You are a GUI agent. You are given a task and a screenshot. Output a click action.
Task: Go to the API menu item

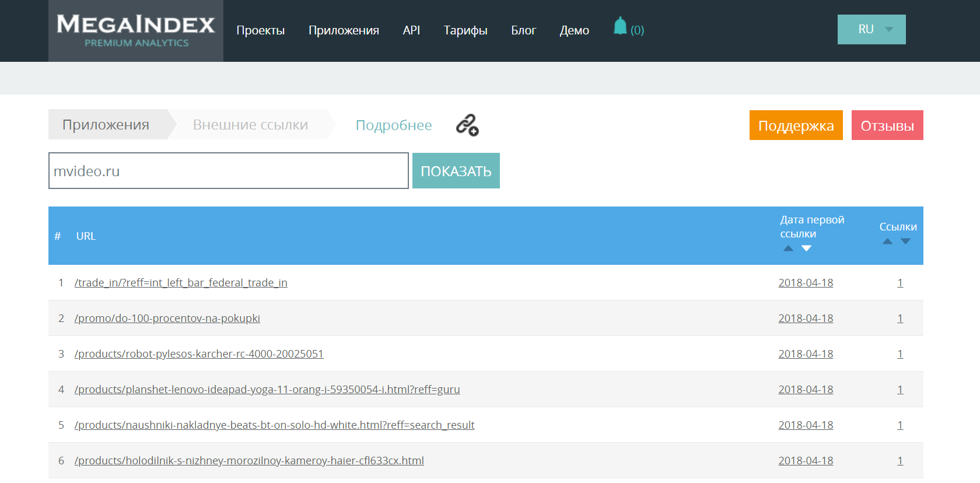point(411,30)
